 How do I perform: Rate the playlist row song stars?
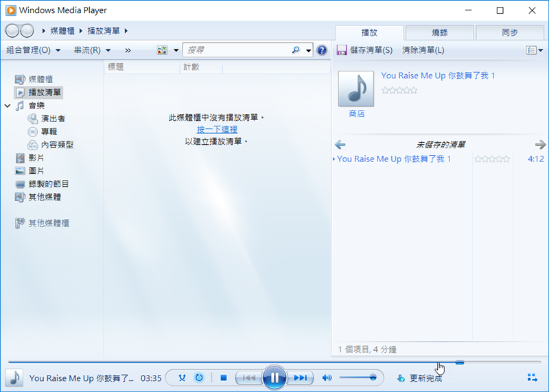click(x=492, y=159)
